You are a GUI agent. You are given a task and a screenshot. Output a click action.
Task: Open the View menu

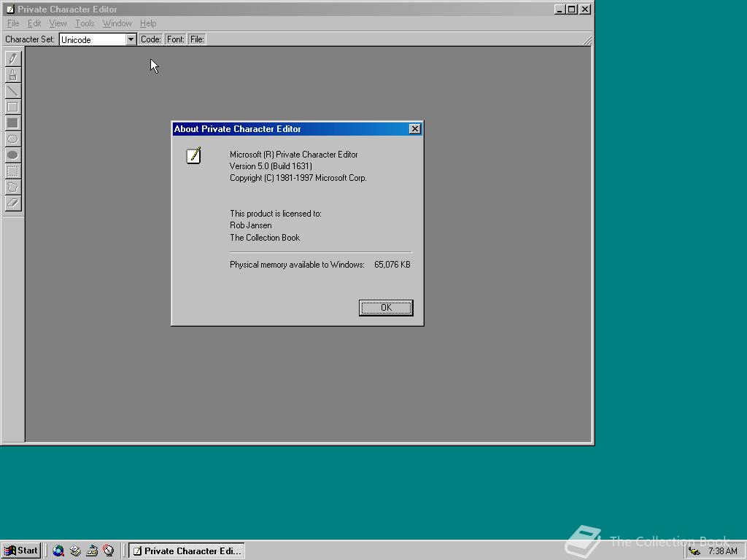pos(58,23)
